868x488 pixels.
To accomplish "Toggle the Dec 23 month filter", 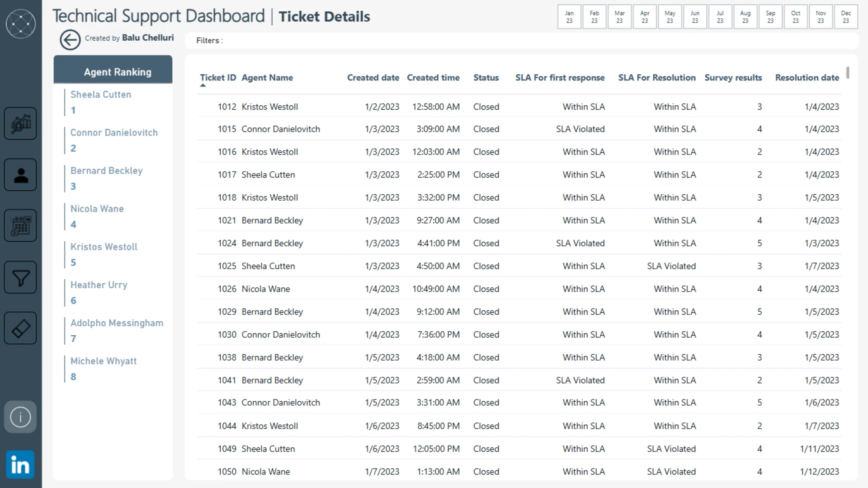I will pos(846,17).
